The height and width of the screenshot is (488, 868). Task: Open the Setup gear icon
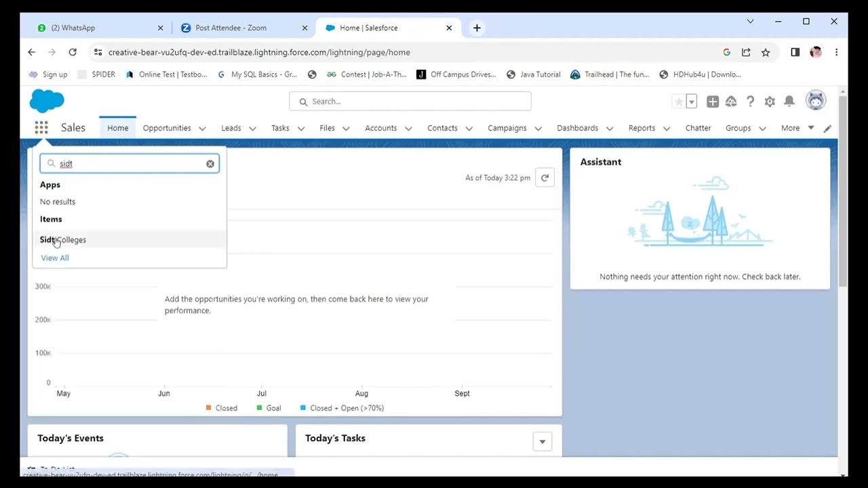(x=770, y=102)
